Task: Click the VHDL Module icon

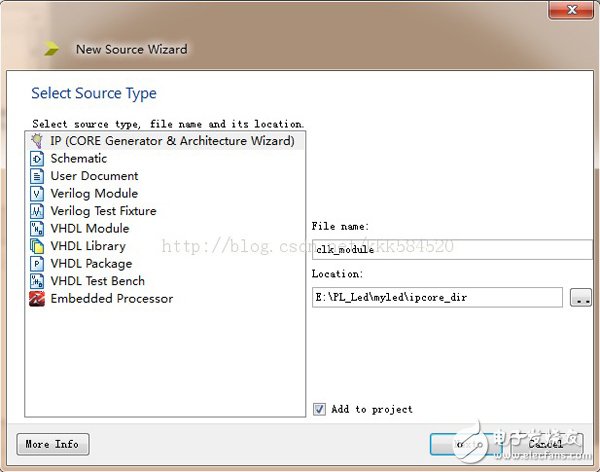Action: click(x=37, y=229)
